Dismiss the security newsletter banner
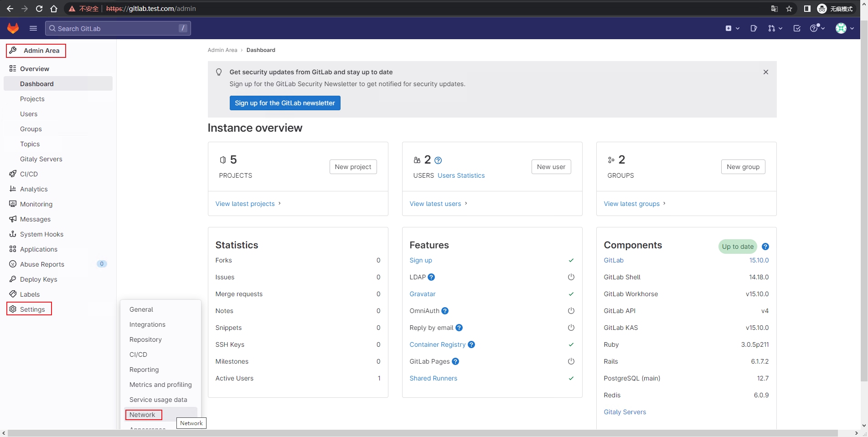Image resolution: width=868 pixels, height=437 pixels. (x=766, y=72)
